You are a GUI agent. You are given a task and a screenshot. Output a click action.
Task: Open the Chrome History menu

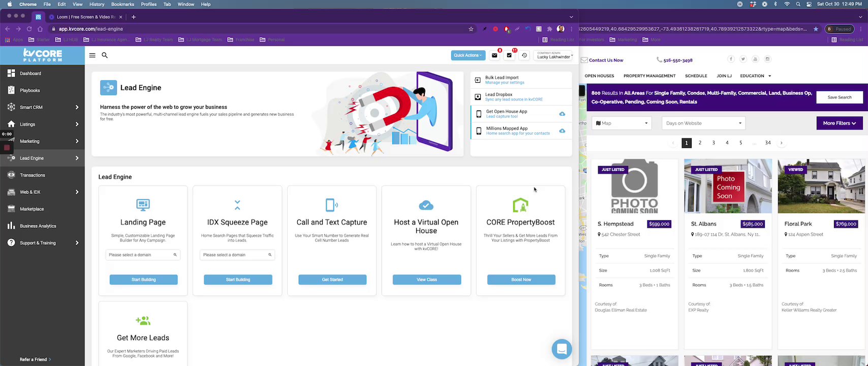coord(97,4)
